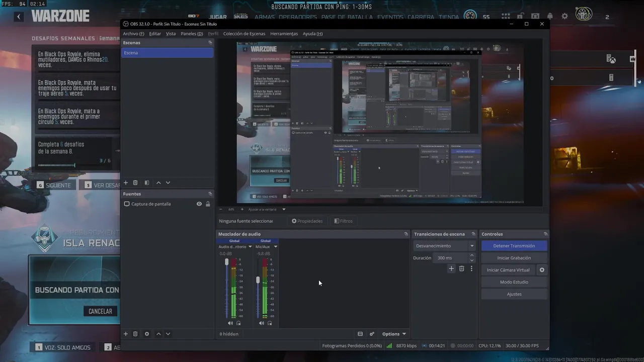Screen dimensions: 644x362
Task: Open preview scaling Ajustar a la ventana dropdown
Action: 267,209
